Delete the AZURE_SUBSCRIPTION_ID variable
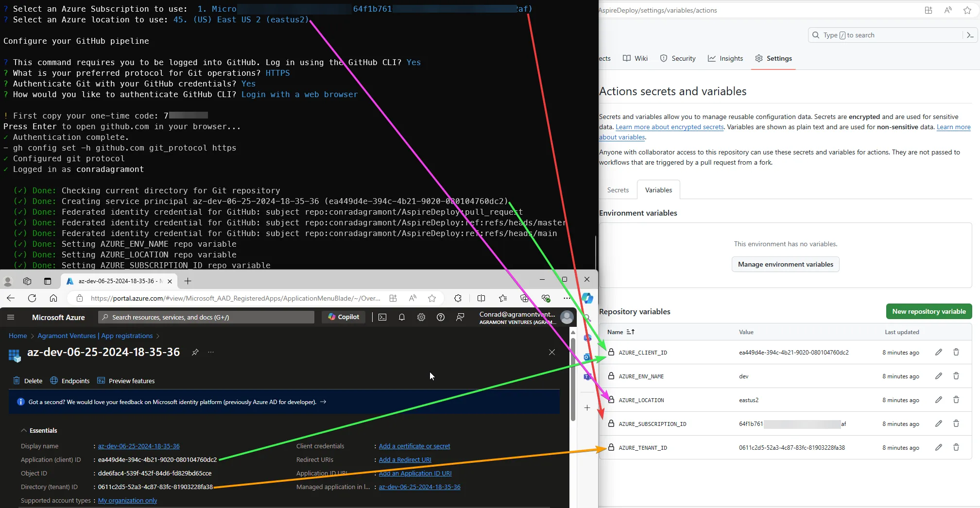 pyautogui.click(x=956, y=423)
